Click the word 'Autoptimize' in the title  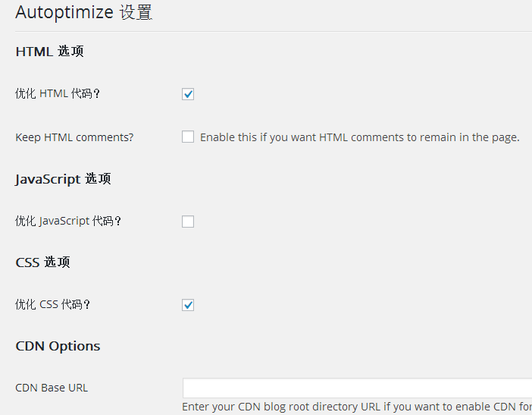[x=64, y=13]
